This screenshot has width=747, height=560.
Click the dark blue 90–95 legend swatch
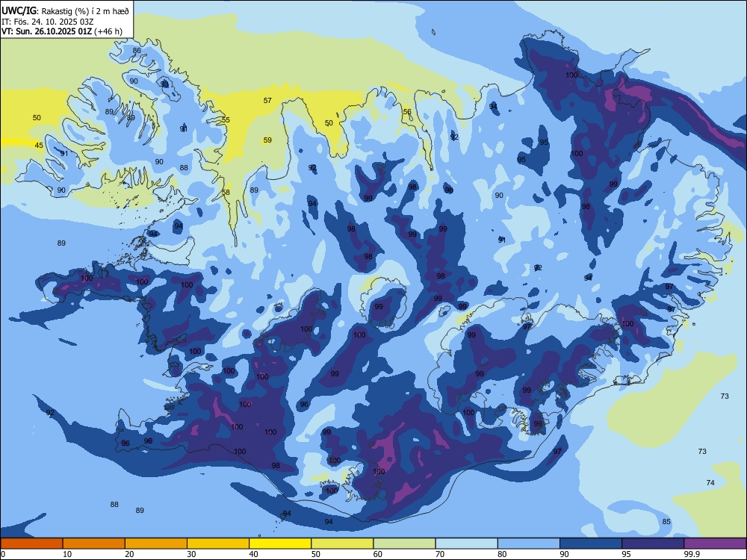coord(591,544)
